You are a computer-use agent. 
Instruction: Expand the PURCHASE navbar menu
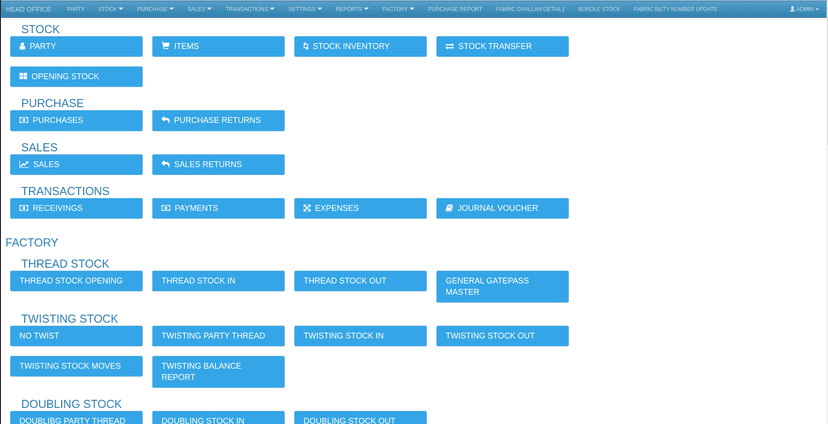[x=155, y=9]
